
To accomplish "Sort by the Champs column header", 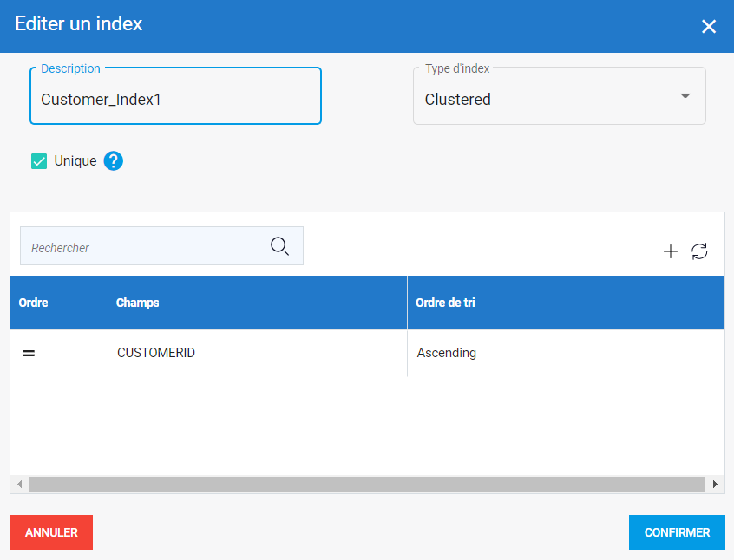I will (138, 303).
